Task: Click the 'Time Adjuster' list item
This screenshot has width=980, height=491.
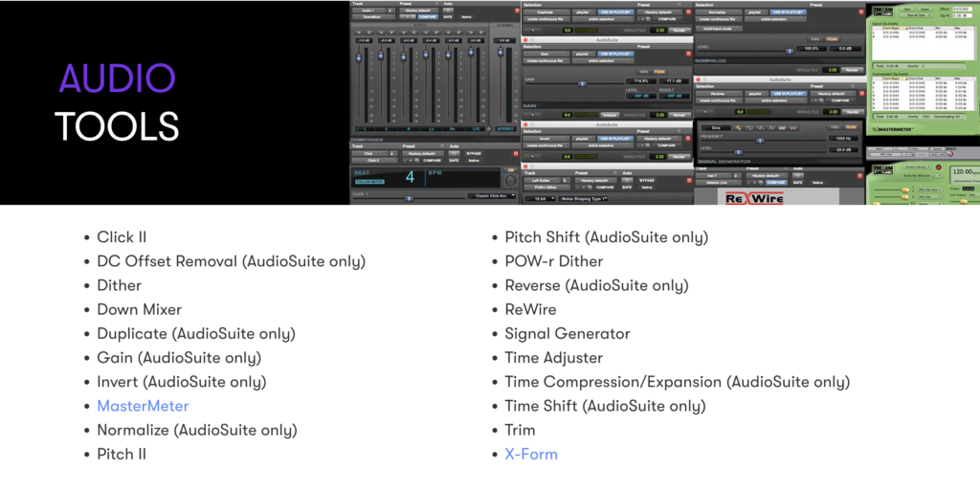Action: click(x=554, y=358)
